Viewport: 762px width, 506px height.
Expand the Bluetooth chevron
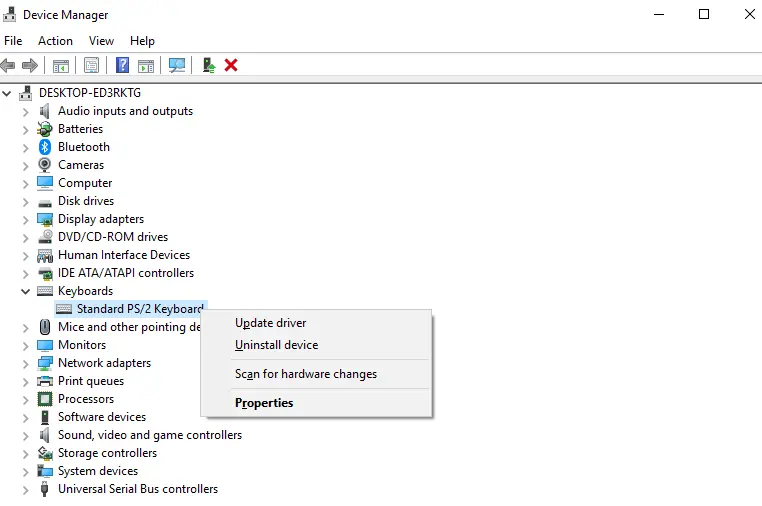pyautogui.click(x=25, y=148)
